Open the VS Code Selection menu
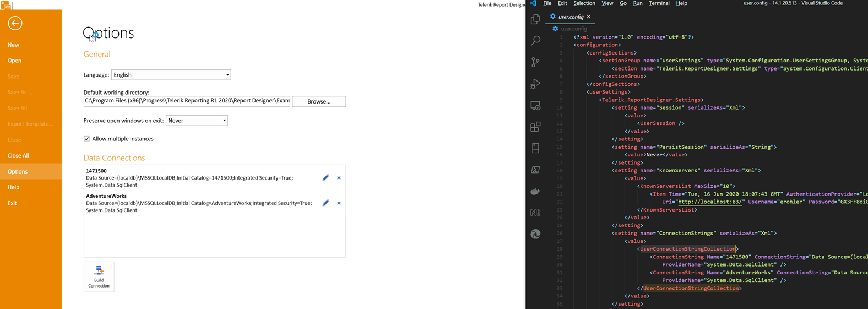868x309 pixels. point(584,3)
